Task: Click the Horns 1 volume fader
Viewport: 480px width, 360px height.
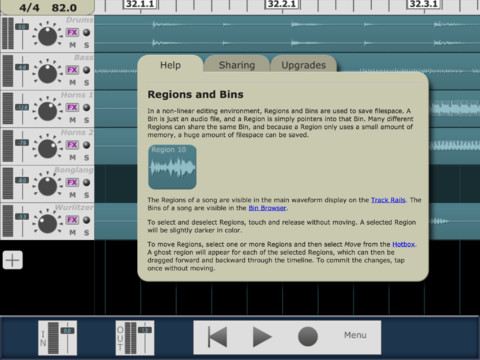Action: tap(22, 108)
